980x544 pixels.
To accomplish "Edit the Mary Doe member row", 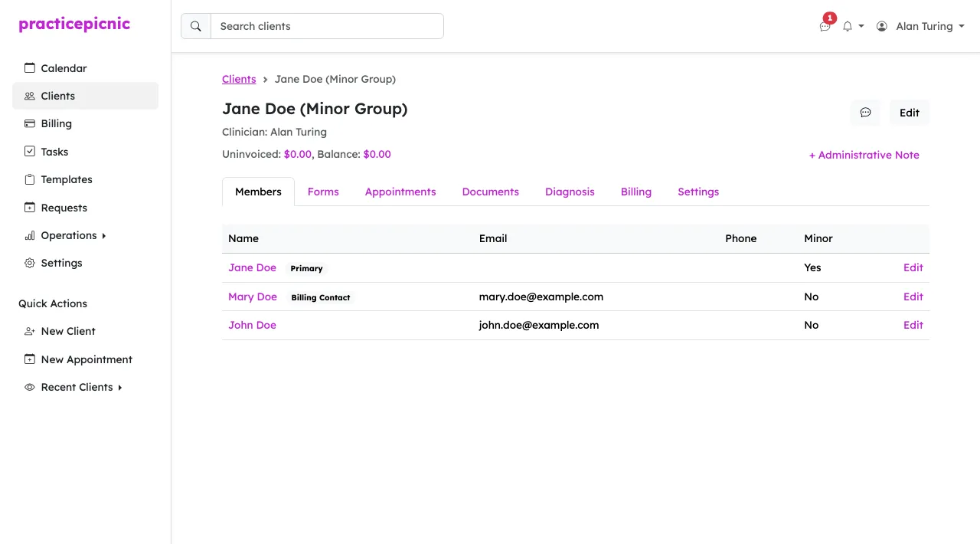I will click(x=913, y=297).
